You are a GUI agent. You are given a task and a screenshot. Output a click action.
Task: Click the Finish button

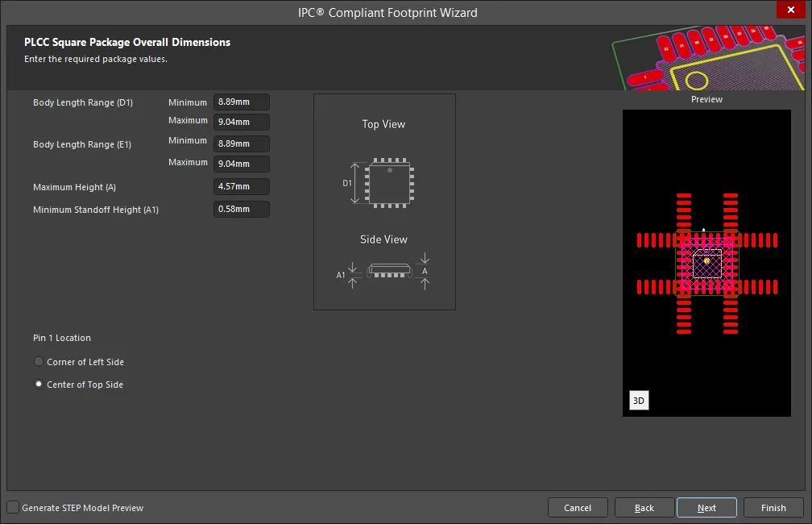[x=773, y=507]
